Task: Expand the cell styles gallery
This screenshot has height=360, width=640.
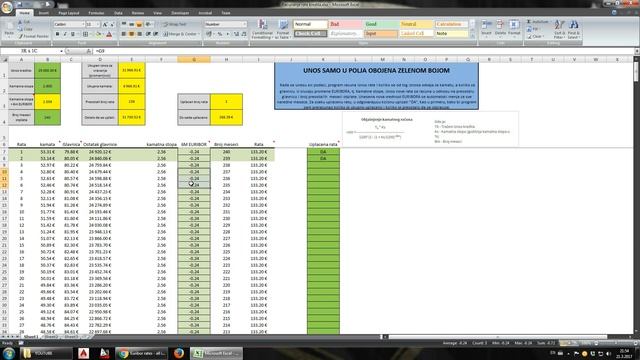Action: click(472, 36)
